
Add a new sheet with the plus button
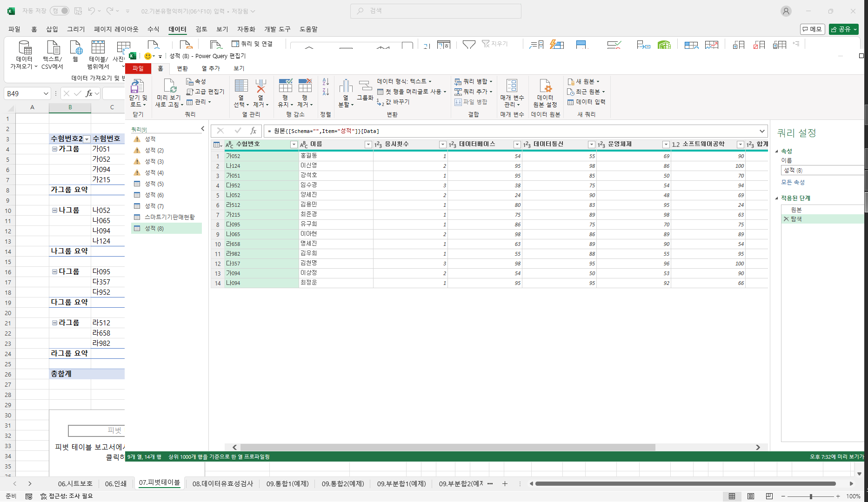click(505, 484)
